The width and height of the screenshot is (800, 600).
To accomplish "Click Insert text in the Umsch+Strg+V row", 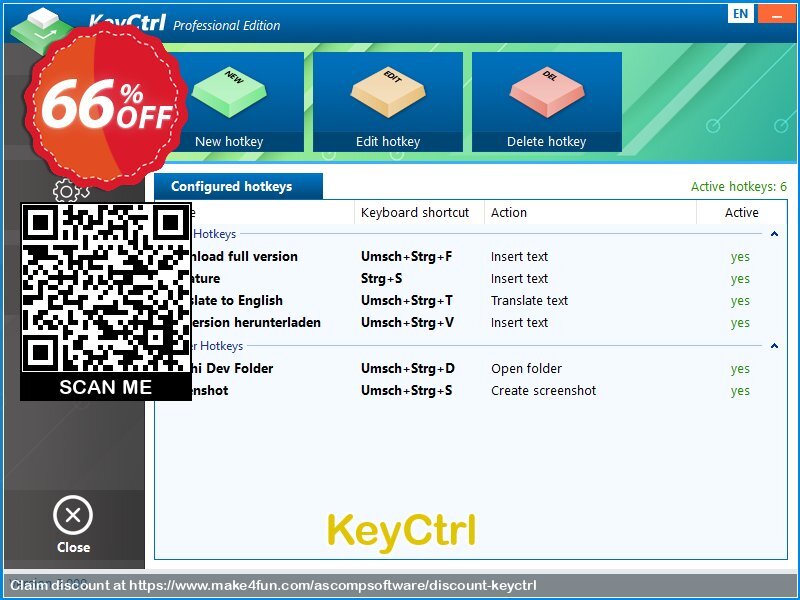I will pos(519,322).
